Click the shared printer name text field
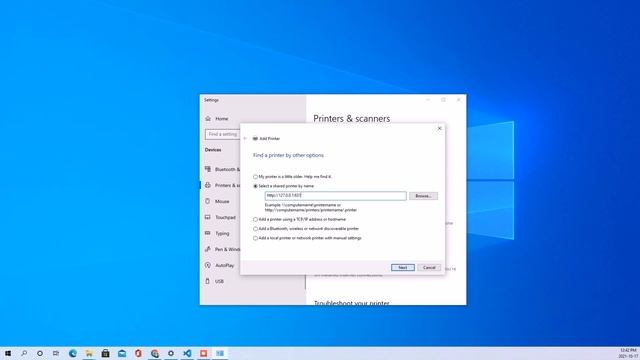 (x=336, y=196)
